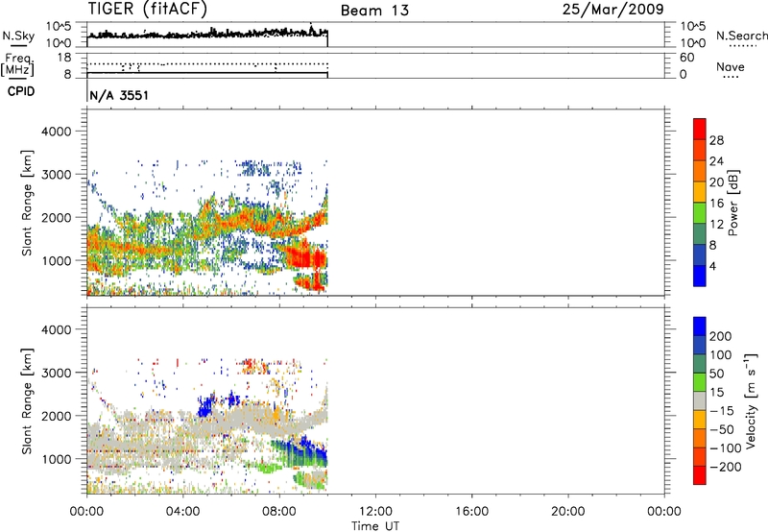
Task: Click the '60' Nave axis tick label
Action: point(686,58)
